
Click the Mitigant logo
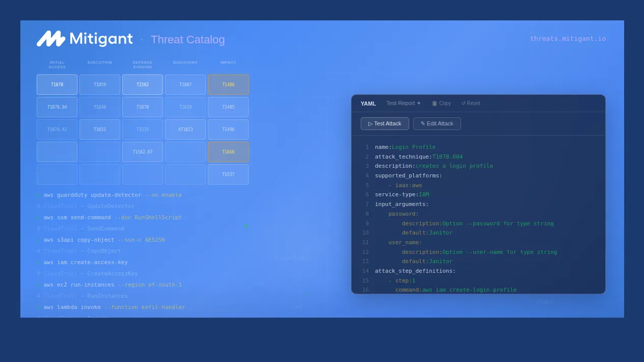coord(85,39)
